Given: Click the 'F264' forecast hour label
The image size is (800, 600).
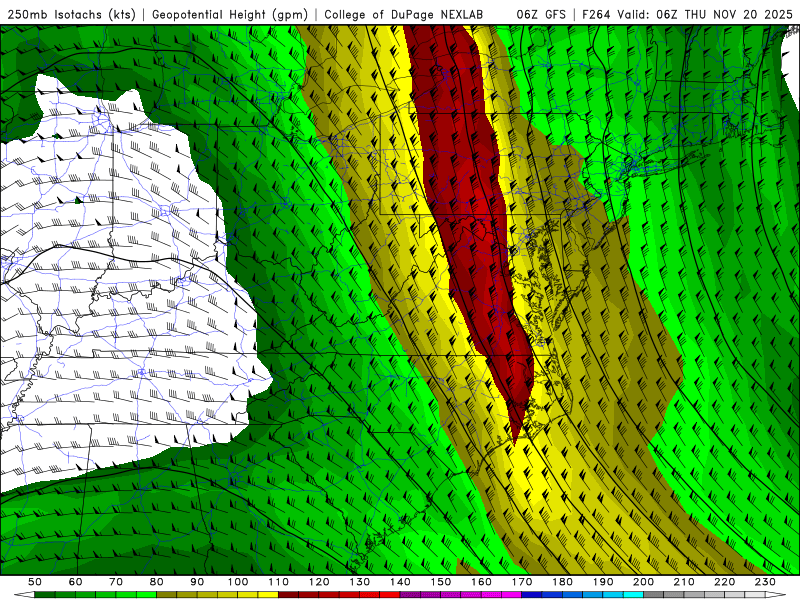Looking at the screenshot, I should coord(596,15).
